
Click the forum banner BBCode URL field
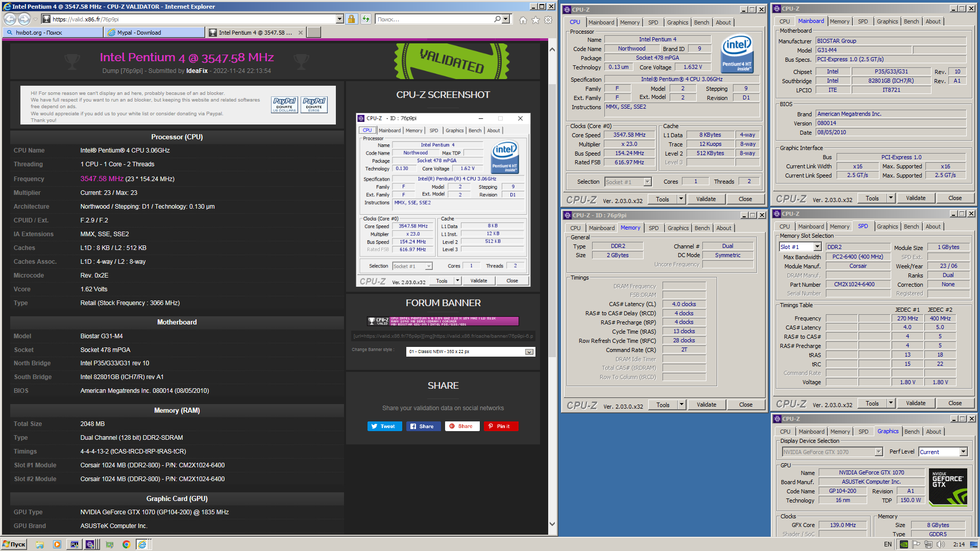tap(443, 336)
